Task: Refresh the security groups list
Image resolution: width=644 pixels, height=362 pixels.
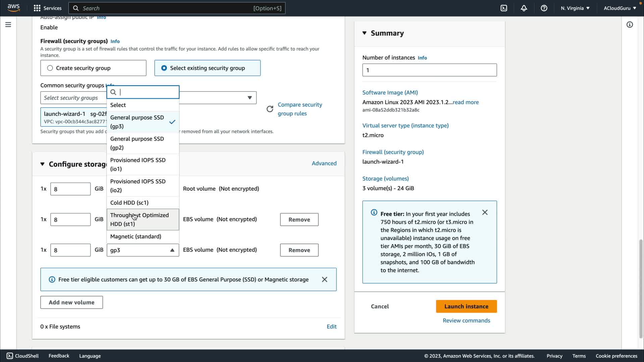Action: click(270, 109)
